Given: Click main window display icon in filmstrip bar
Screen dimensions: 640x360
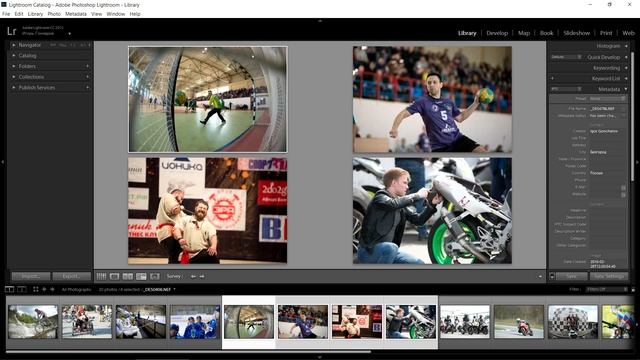Looking at the screenshot, I should click(x=9, y=289).
